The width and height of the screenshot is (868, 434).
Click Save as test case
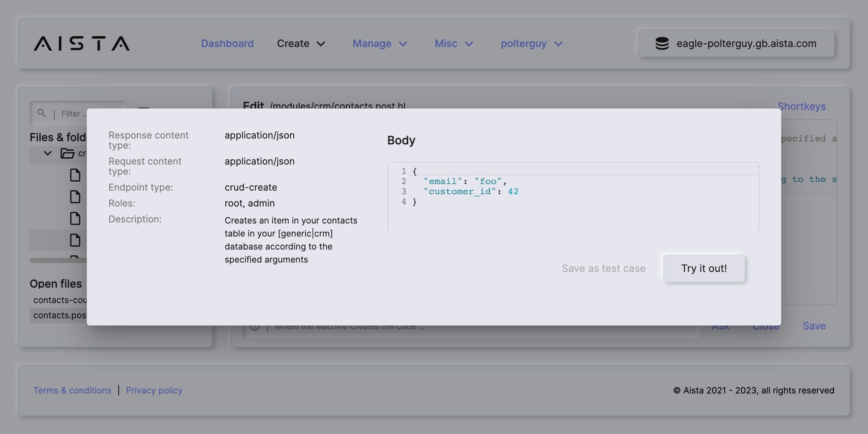603,268
